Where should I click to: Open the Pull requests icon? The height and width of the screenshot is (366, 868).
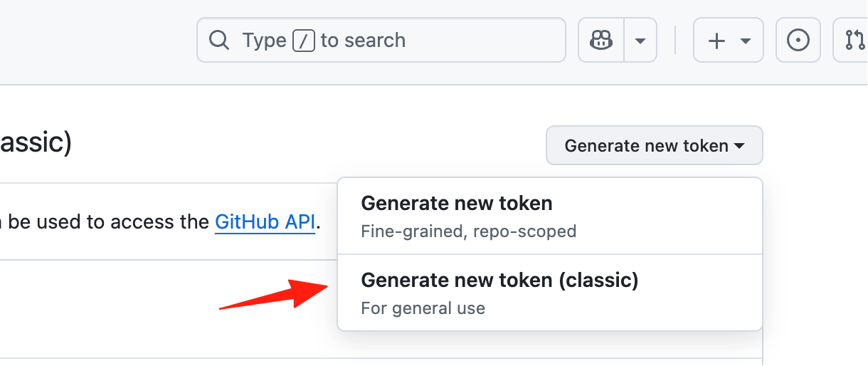point(853,41)
